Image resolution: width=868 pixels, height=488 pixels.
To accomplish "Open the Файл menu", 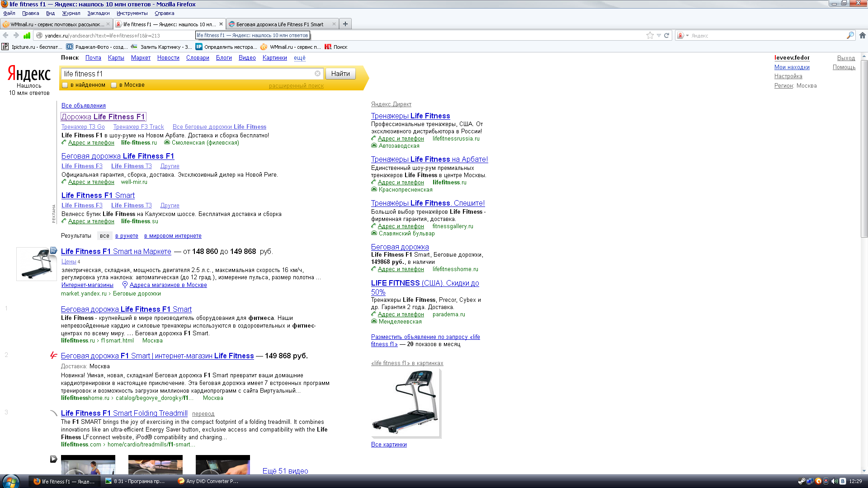I will pyautogui.click(x=9, y=13).
